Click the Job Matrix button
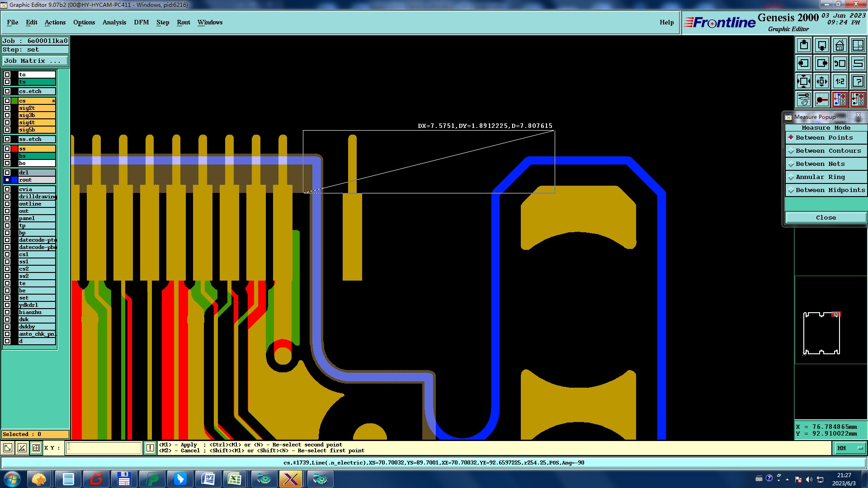This screenshot has width=868, height=488. tap(35, 61)
